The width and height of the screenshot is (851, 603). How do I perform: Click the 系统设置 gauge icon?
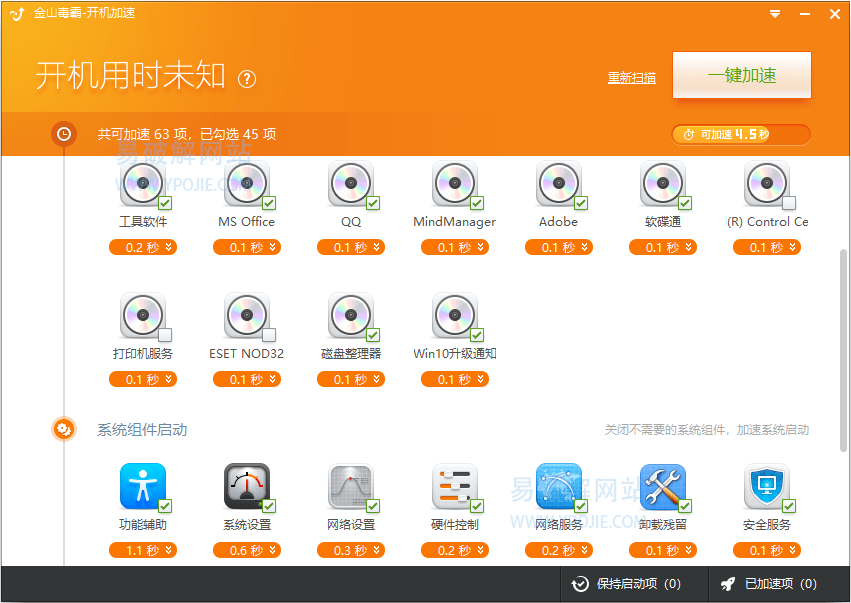[247, 486]
